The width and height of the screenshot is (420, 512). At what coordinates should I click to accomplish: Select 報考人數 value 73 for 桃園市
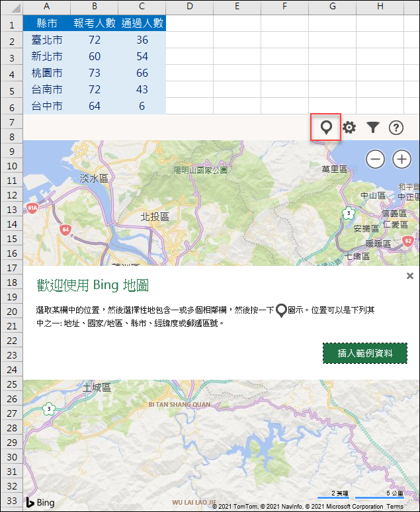coord(95,73)
